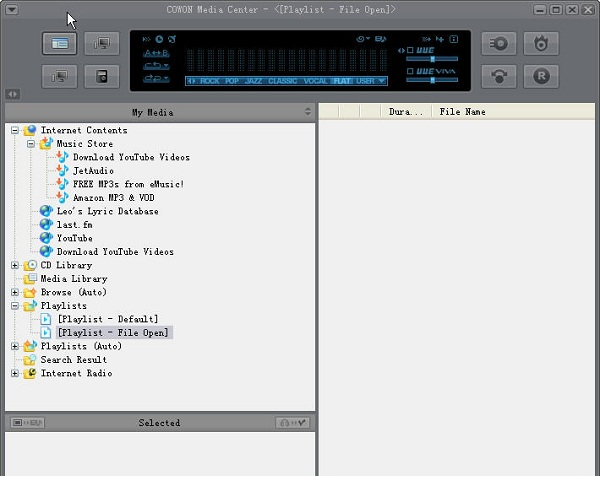This screenshot has height=495, width=600.
Task: Click the Internet Radio tree icon
Action: (30, 374)
